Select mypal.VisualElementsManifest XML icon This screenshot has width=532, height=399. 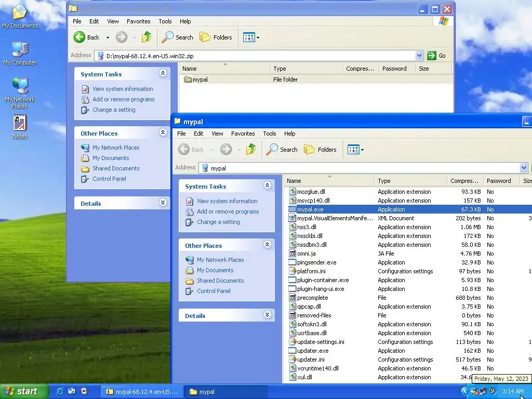coord(292,218)
